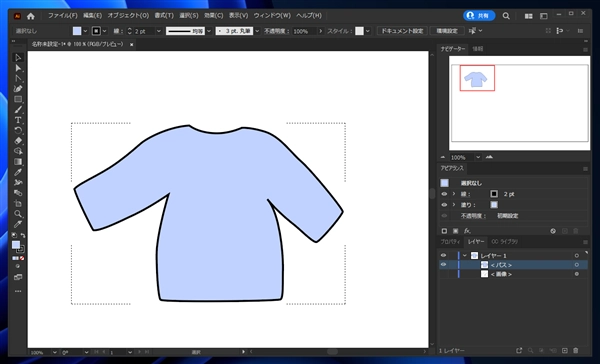Viewport: 600px width, 364px height.
Task: Pick the Direct Selection tool
Action: pos(18,68)
